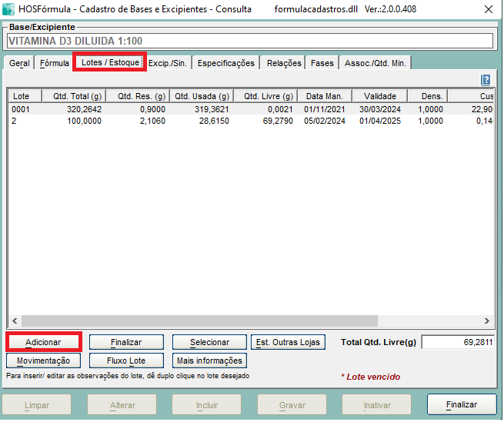Image resolution: width=504 pixels, height=422 pixels.
Task: Click the Mais informações button
Action: point(209,361)
